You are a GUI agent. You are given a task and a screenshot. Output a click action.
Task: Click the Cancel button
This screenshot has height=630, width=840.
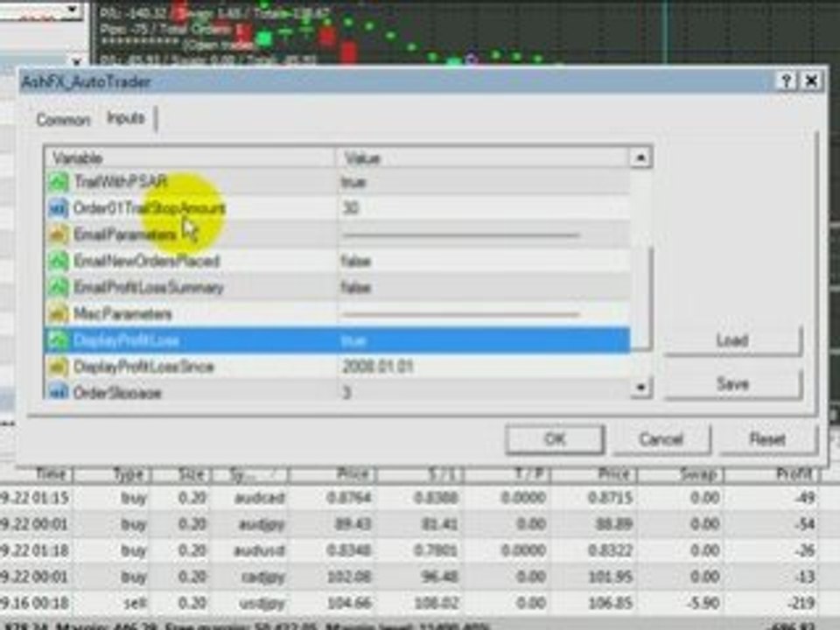coord(661,439)
